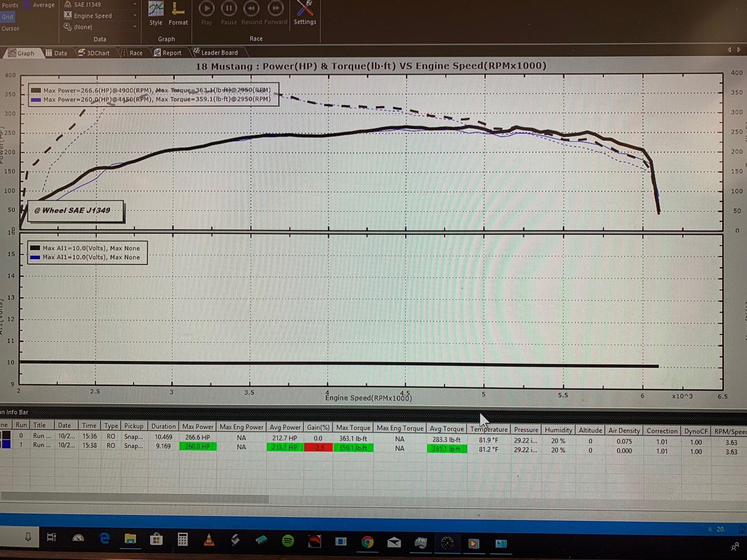Click the run info horizontal scrollbar
The width and height of the screenshot is (747, 560).
(x=134, y=497)
